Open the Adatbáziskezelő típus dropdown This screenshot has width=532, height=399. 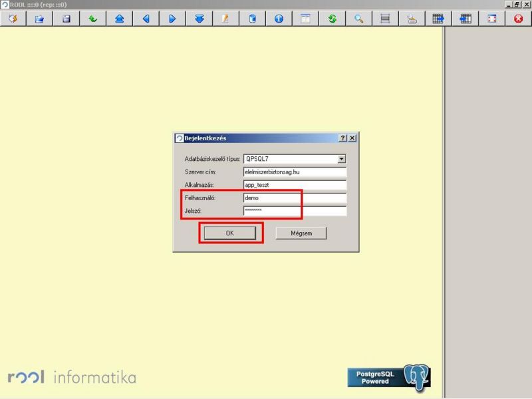342,159
